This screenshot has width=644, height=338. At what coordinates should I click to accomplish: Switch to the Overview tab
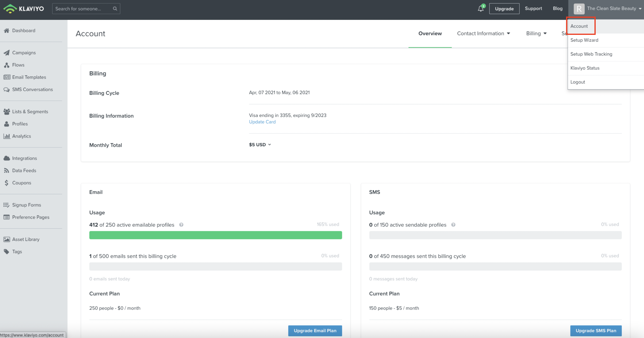(x=430, y=33)
